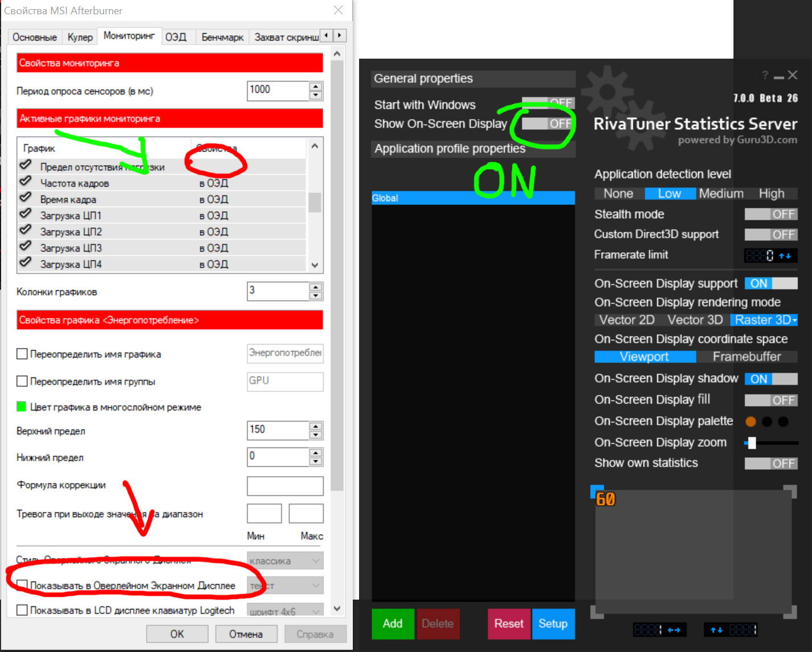
Task: Set detection level to Medium
Action: coord(722,194)
